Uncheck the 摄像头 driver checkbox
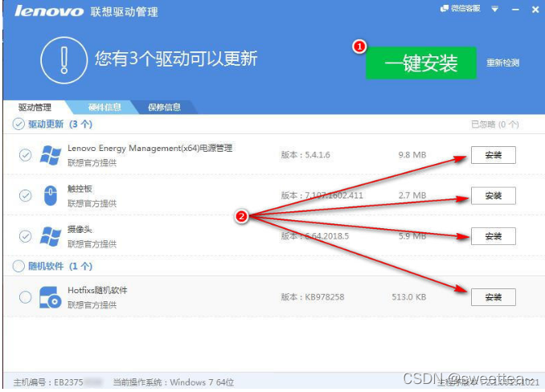Screen dimensions: 545x392 [26, 236]
